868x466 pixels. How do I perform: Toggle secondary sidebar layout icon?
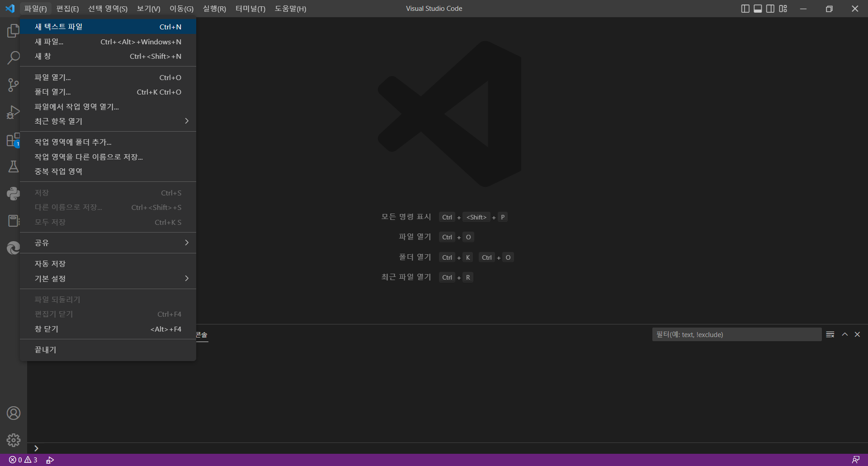tap(770, 9)
